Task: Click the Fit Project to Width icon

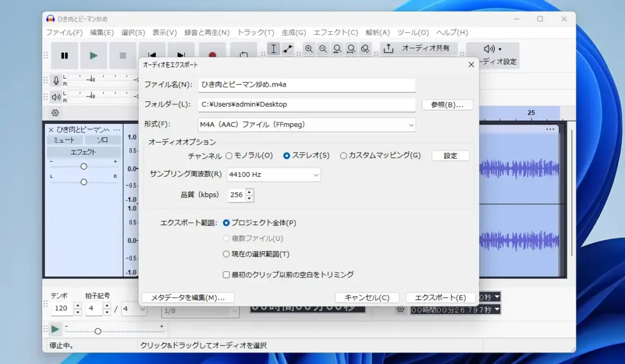Action: click(351, 49)
